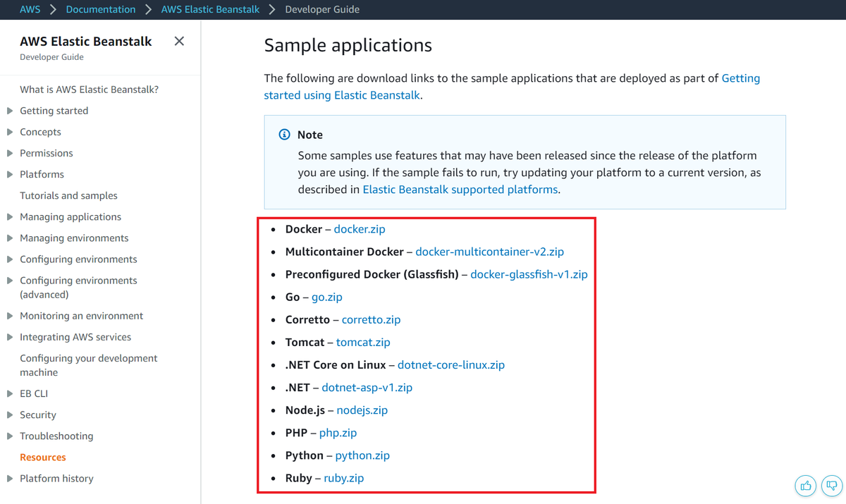The width and height of the screenshot is (846, 504).
Task: Open the Managing environments sidebar label
Action: point(74,238)
